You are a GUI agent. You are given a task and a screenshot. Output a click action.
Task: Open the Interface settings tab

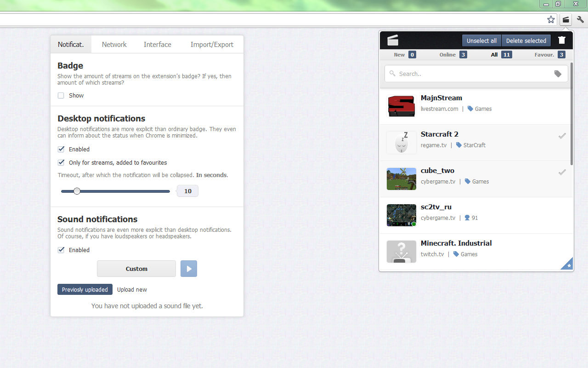[158, 45]
